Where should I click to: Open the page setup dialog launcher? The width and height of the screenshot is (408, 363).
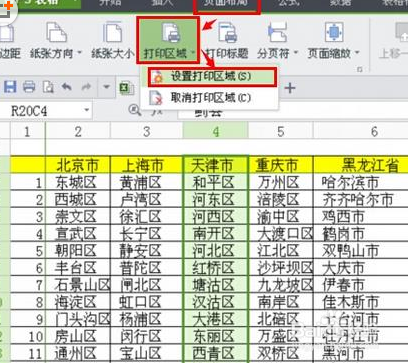(x=360, y=69)
